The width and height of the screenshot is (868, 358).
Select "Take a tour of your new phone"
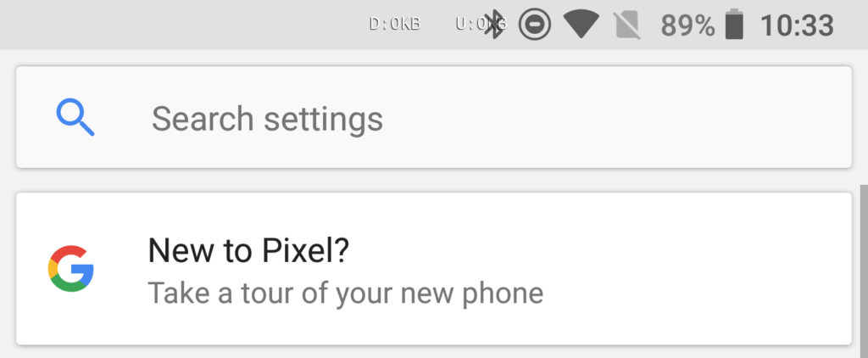pyautogui.click(x=346, y=294)
